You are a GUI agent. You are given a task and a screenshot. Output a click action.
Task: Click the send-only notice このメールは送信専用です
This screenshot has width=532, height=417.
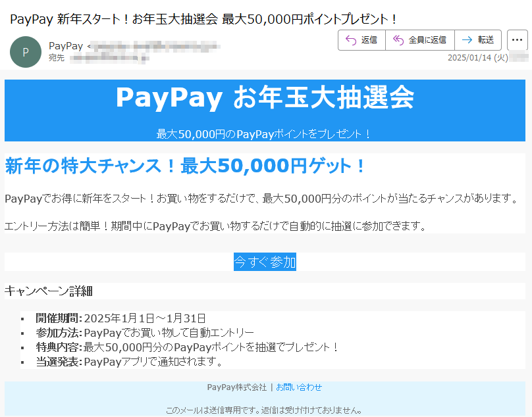click(x=265, y=410)
